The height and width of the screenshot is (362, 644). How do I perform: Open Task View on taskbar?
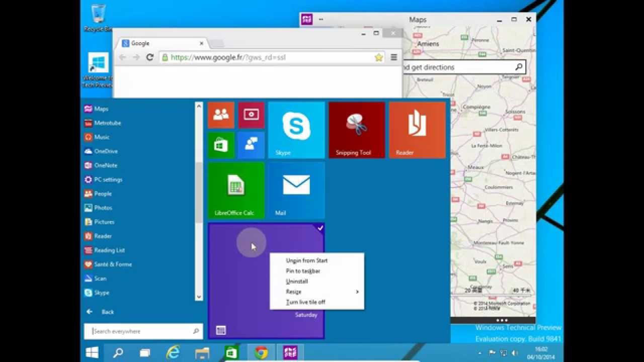145,353
